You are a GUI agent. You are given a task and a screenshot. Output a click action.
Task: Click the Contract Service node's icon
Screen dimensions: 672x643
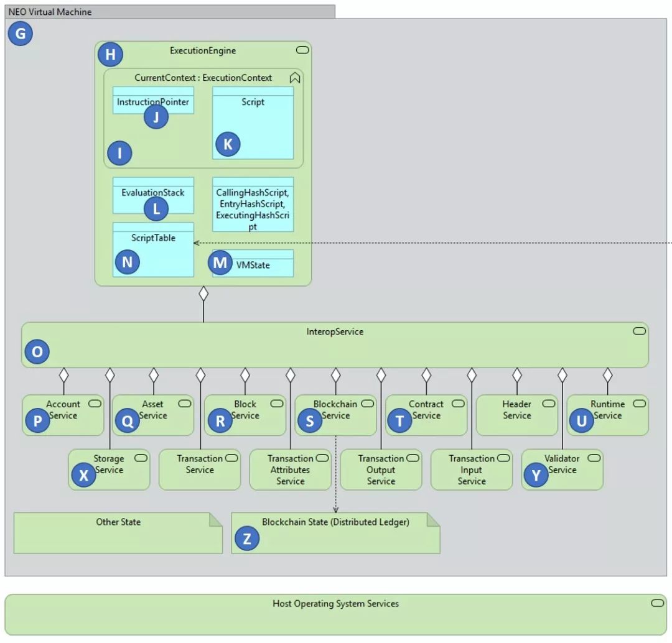458,404
